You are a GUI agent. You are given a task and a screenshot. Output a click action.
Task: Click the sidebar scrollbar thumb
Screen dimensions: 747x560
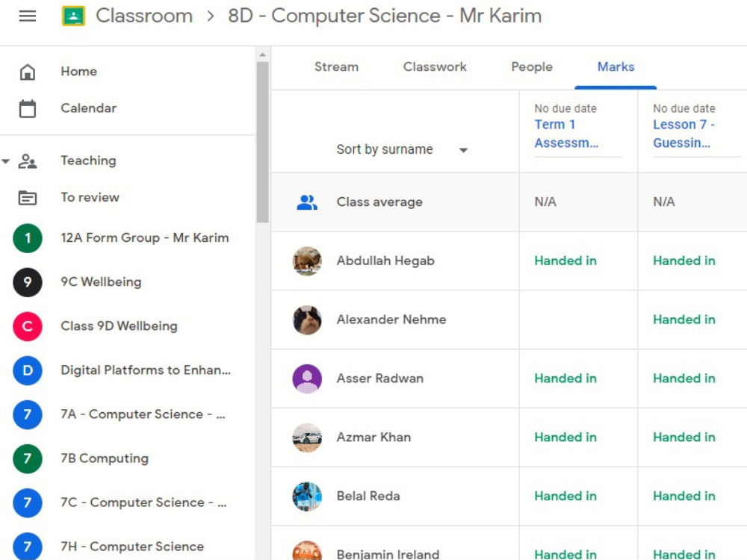[262, 143]
